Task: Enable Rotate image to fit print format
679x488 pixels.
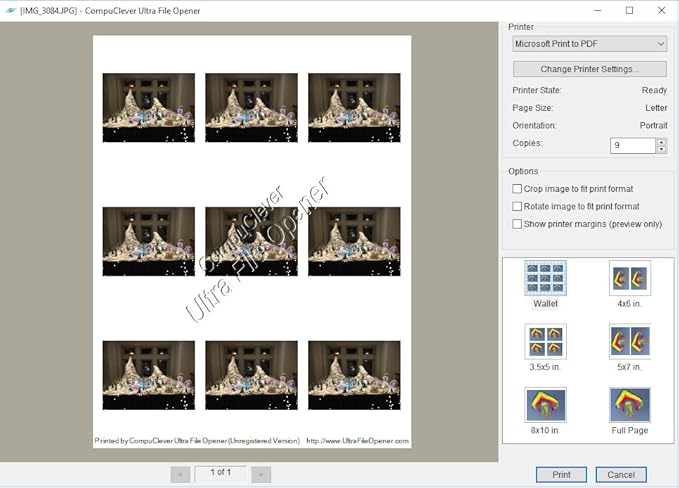Action: [517, 207]
